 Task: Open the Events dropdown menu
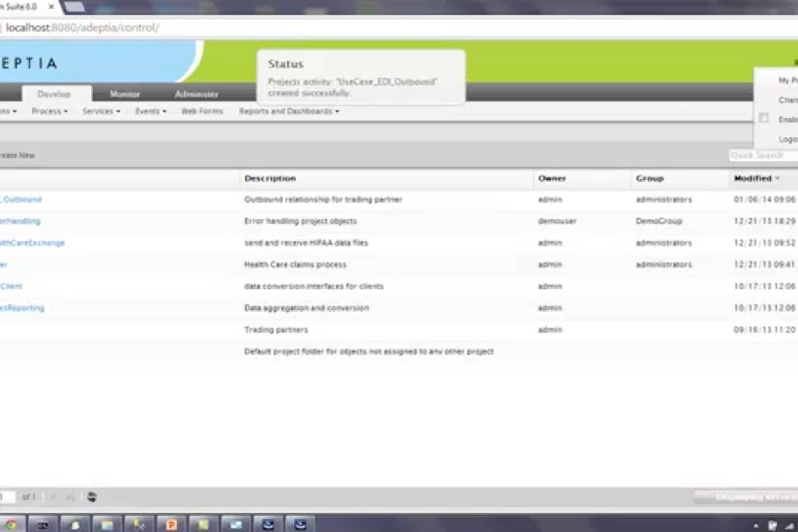coord(150,111)
